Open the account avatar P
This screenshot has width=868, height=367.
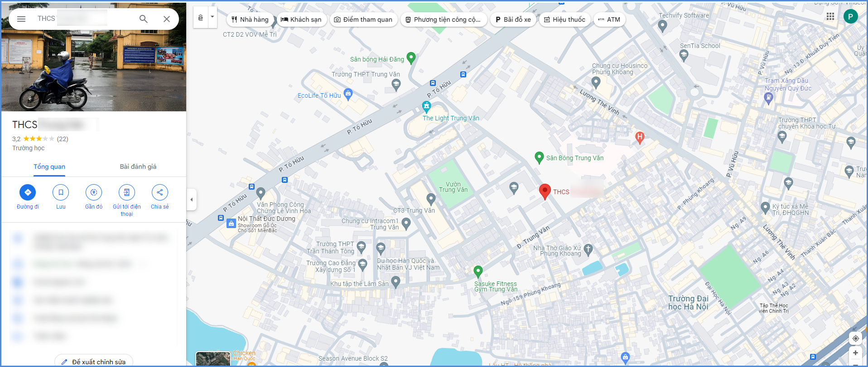pyautogui.click(x=850, y=17)
